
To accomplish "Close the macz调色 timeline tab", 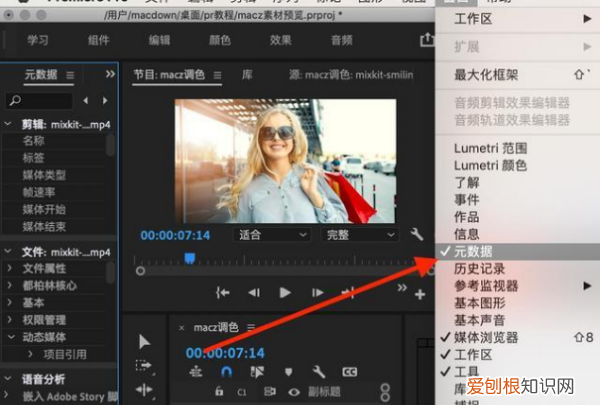I will point(182,328).
